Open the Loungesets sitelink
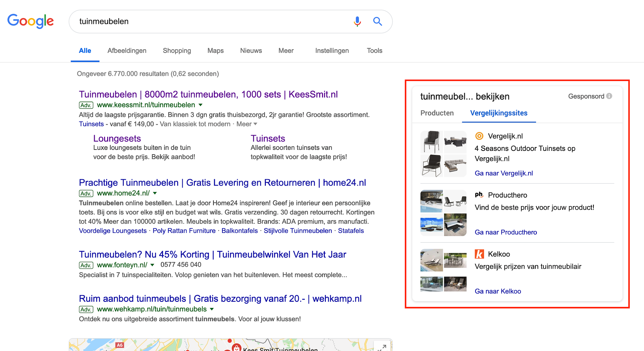This screenshot has height=351, width=644. 117,138
